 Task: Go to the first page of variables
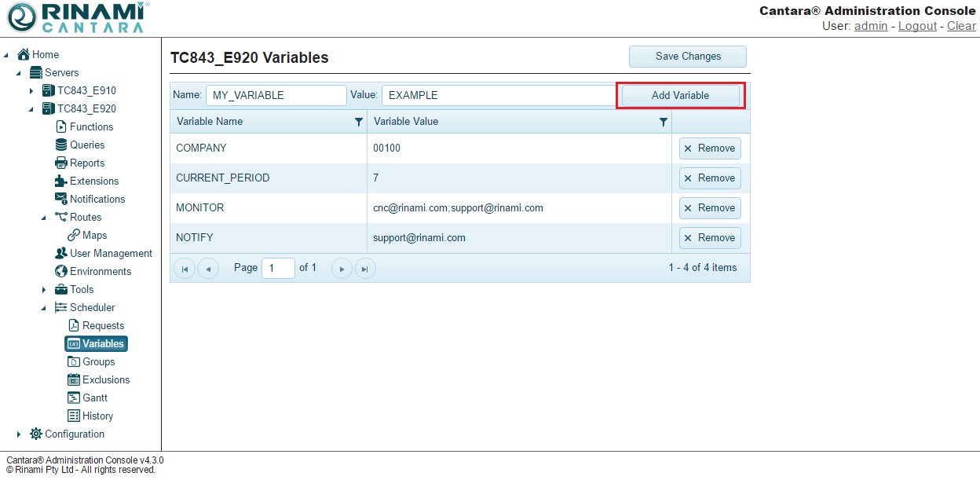click(x=185, y=269)
